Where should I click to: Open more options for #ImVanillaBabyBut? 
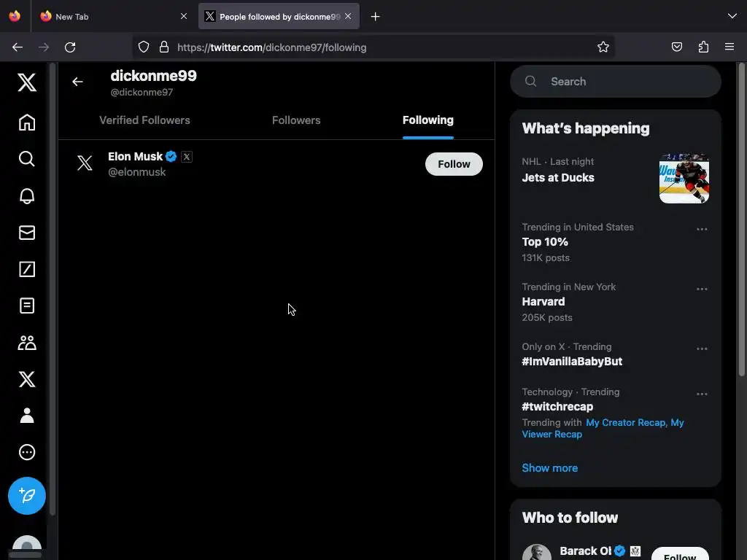pos(702,349)
